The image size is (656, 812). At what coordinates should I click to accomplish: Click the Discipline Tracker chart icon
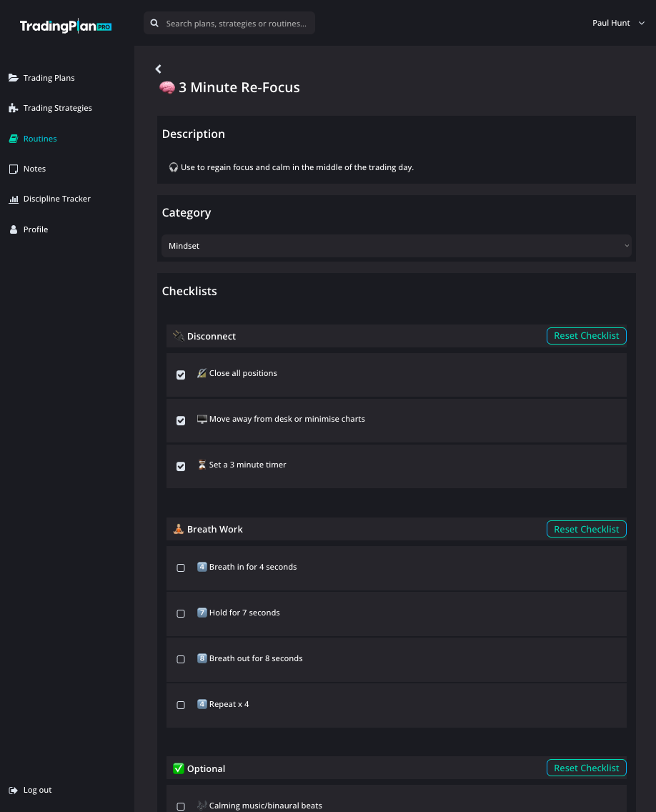pyautogui.click(x=14, y=199)
